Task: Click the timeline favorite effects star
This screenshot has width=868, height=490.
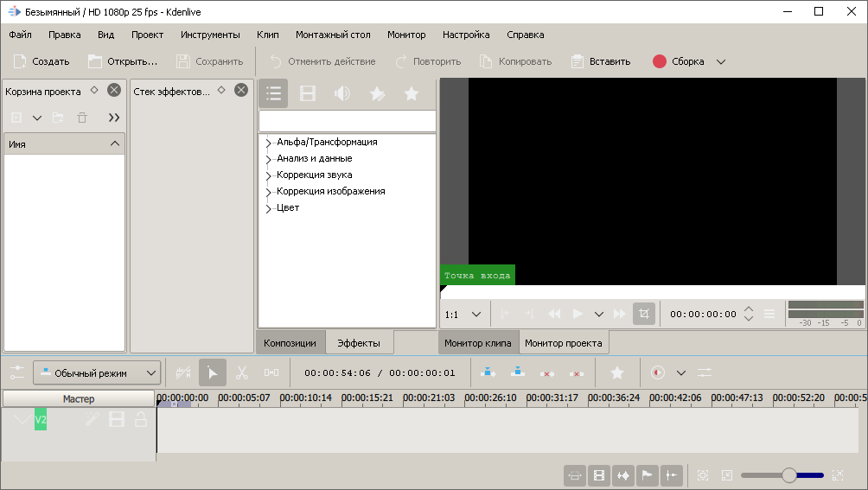Action: pos(617,372)
